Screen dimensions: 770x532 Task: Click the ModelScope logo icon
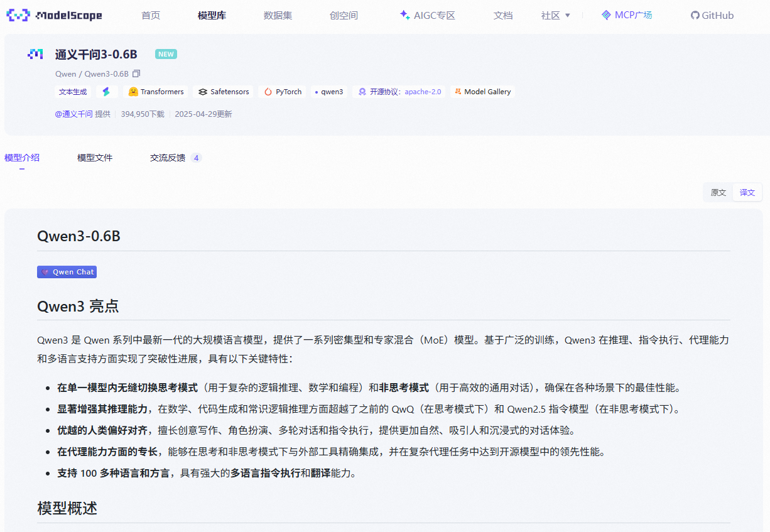(18, 14)
